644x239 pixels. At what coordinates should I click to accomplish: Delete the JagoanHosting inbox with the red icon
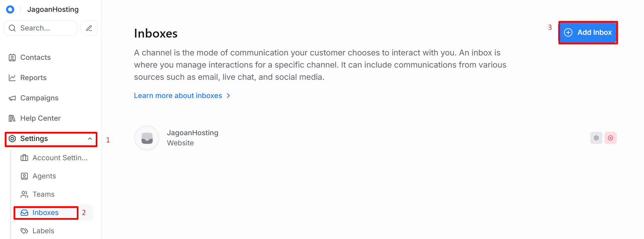611,138
